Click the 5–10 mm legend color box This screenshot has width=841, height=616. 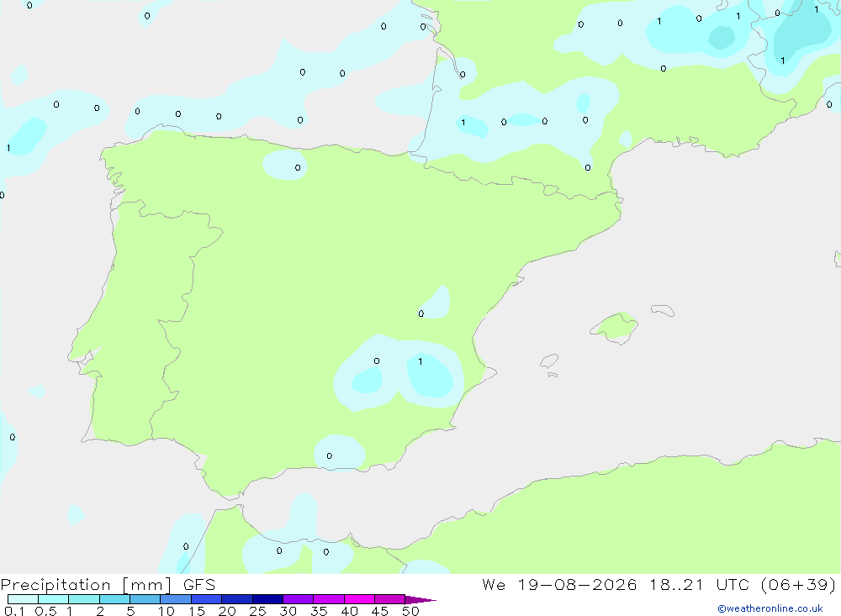pyautogui.click(x=145, y=599)
